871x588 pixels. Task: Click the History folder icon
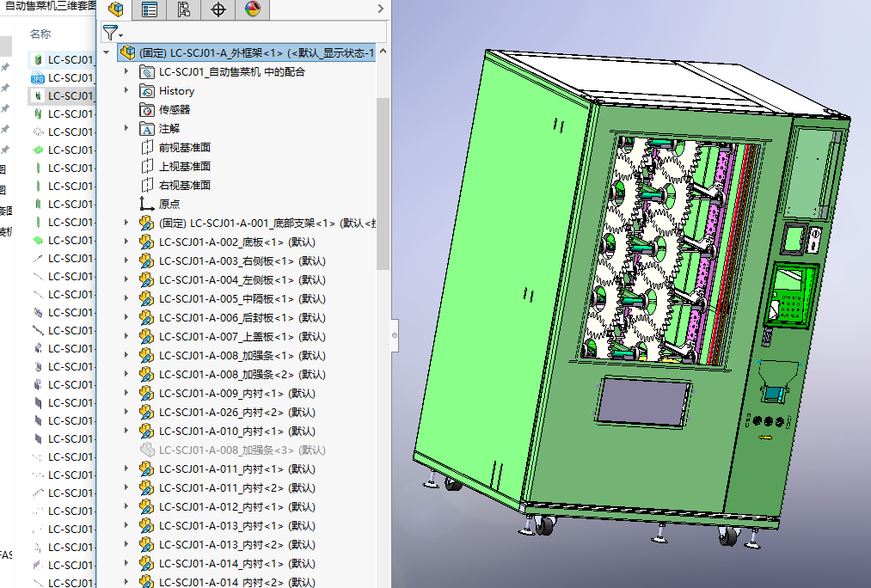[147, 91]
